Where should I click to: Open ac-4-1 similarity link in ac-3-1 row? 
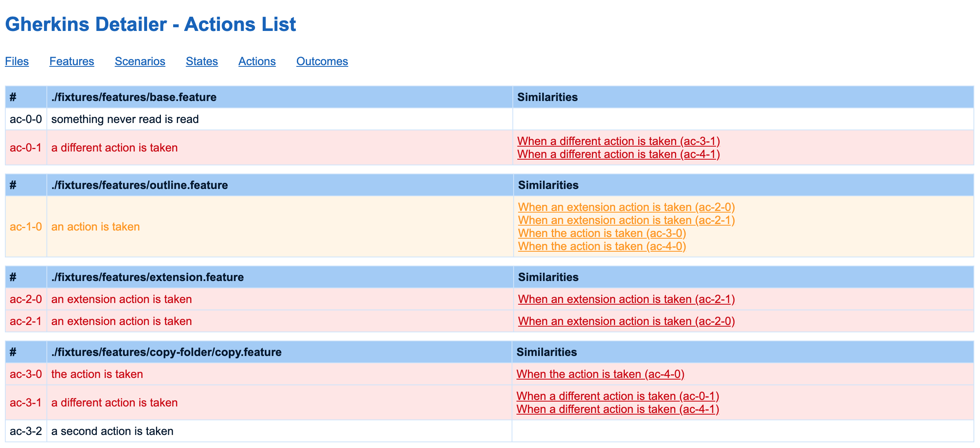pos(617,409)
